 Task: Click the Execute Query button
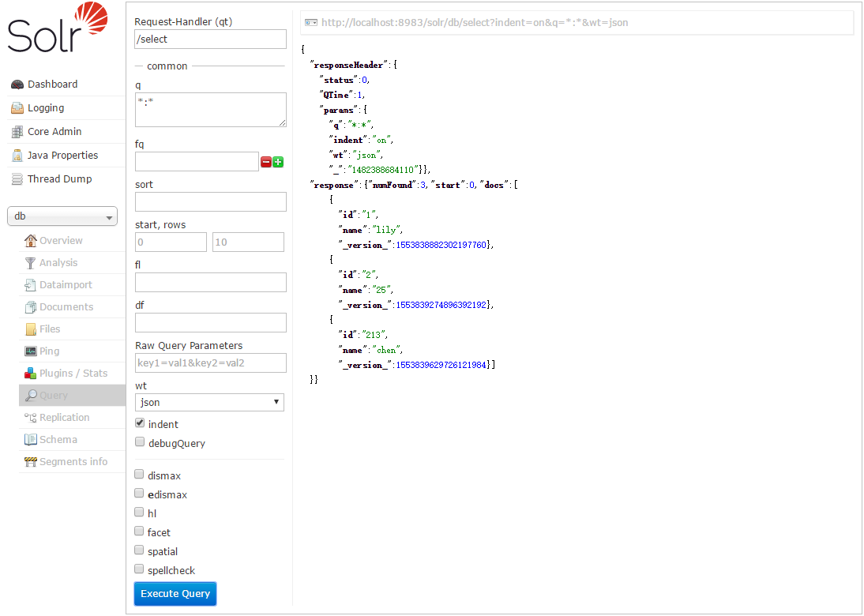click(x=175, y=593)
